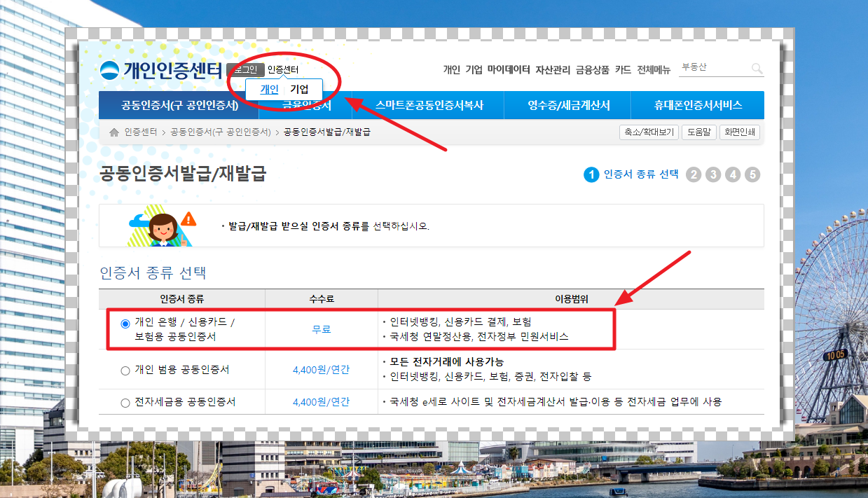Open 스마트폰공동인증서복사 tab
The width and height of the screenshot is (868, 498).
(x=429, y=105)
